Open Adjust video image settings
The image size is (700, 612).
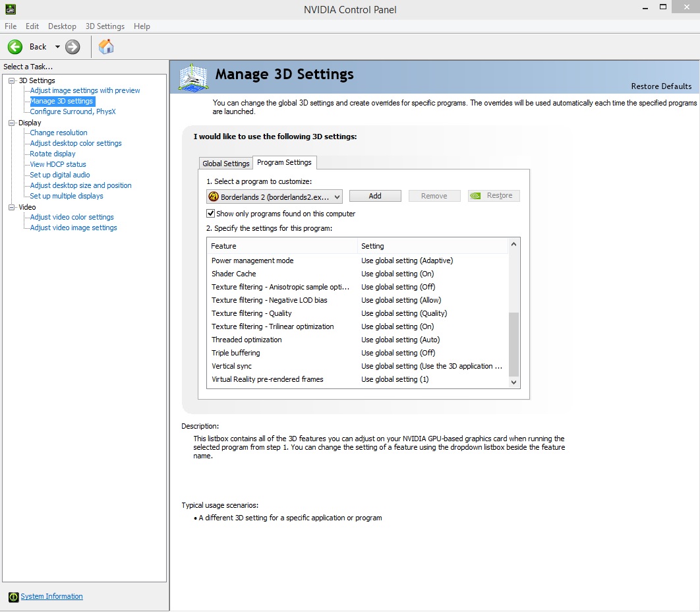[x=74, y=228]
